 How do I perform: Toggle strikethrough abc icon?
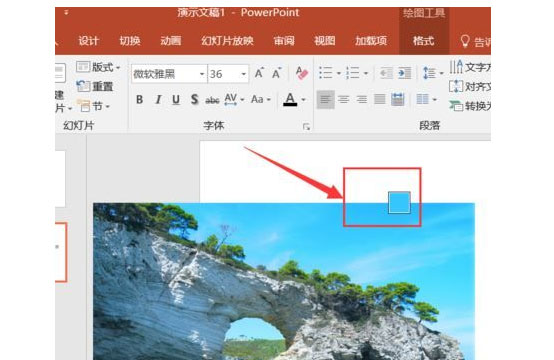click(212, 100)
